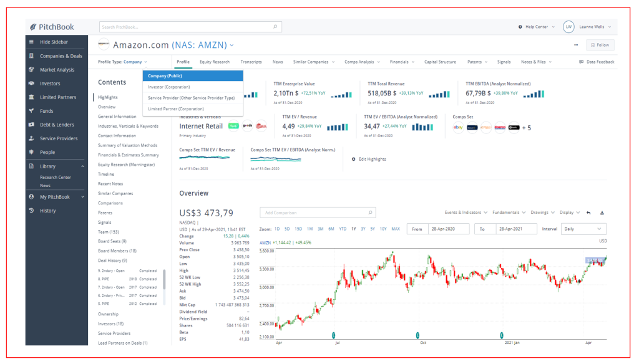Click the From date field
The image size is (639, 364).
448,229
